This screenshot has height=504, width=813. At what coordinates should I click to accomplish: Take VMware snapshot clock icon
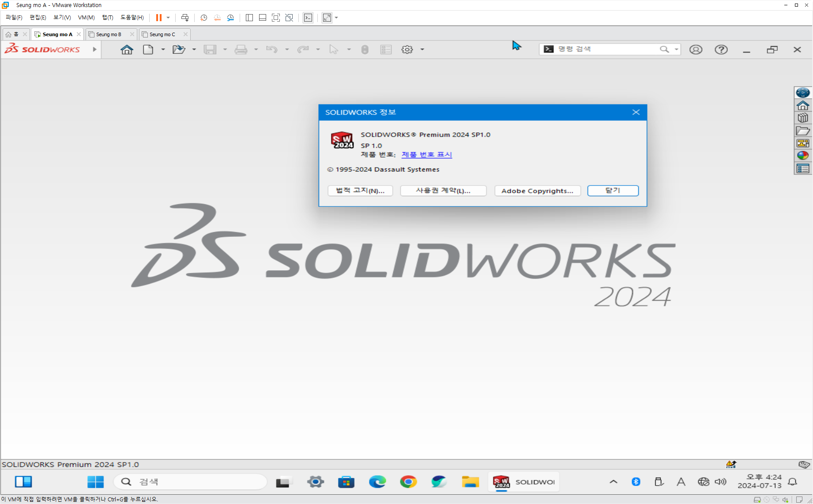point(203,18)
